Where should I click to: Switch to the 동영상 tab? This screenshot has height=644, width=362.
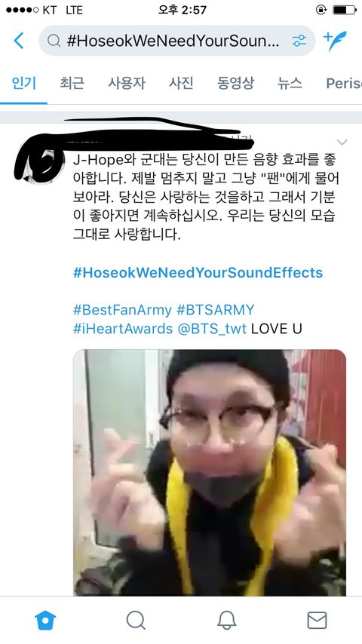[x=235, y=83]
